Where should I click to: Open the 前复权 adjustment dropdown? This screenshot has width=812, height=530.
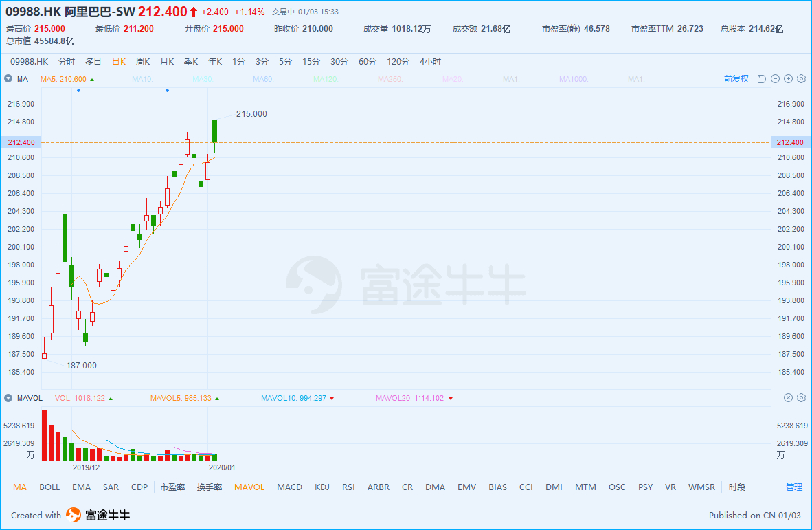736,79
